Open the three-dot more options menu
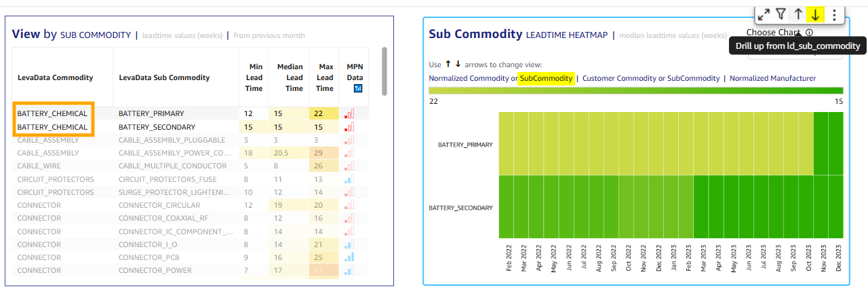 click(834, 14)
